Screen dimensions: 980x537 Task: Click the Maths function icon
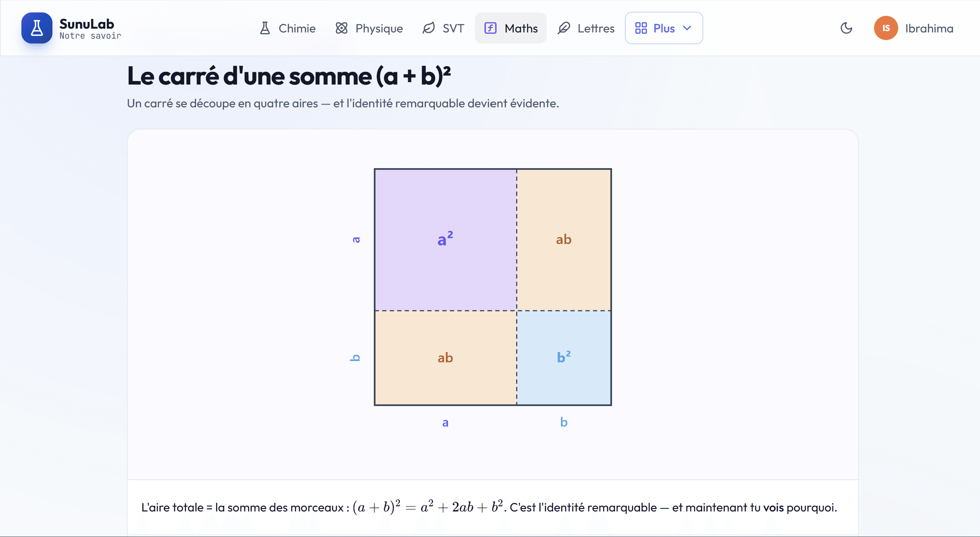point(490,28)
